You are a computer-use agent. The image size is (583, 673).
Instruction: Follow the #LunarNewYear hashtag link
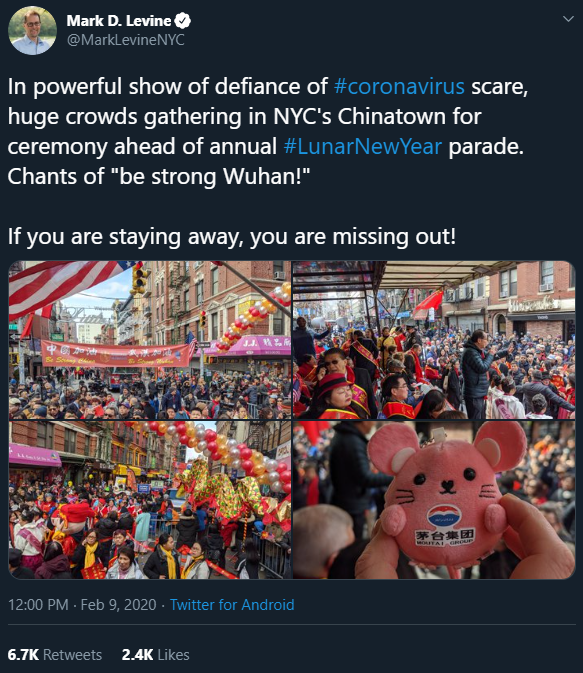[x=363, y=146]
